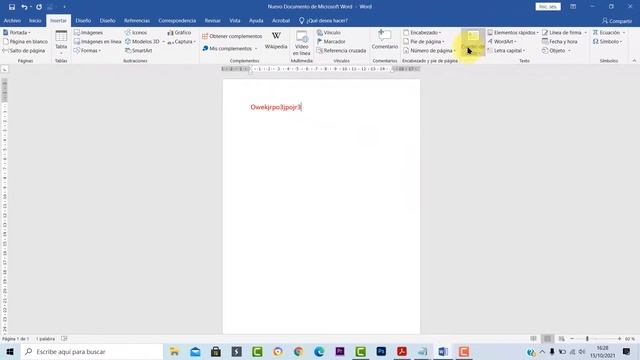This screenshot has width=640, height=360.
Task: Open File Explorer from the taskbar
Action: (174, 351)
